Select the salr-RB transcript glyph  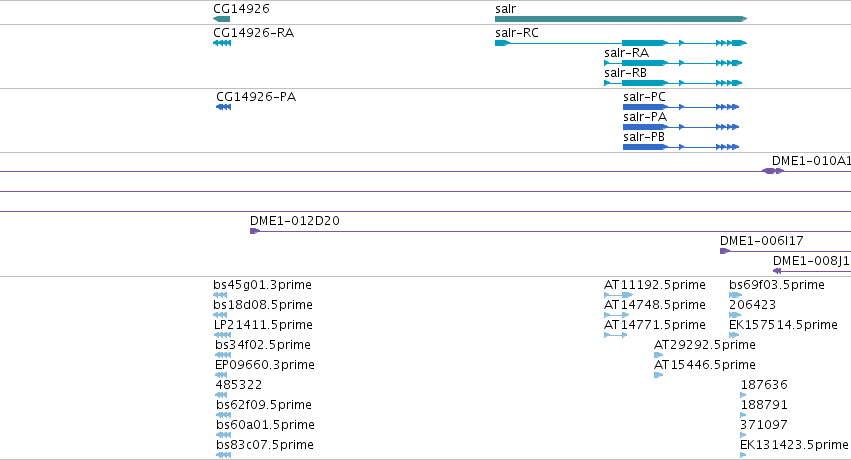(x=673, y=83)
